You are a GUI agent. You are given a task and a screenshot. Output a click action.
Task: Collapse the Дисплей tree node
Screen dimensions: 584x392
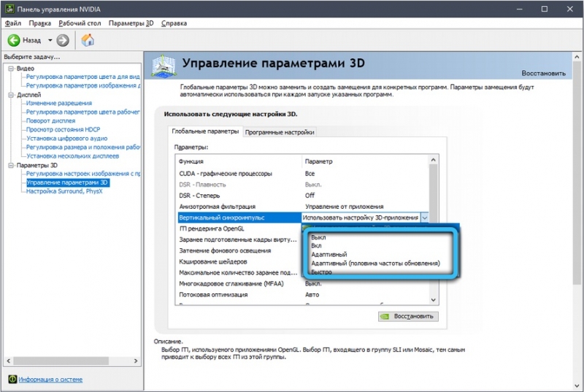11,95
